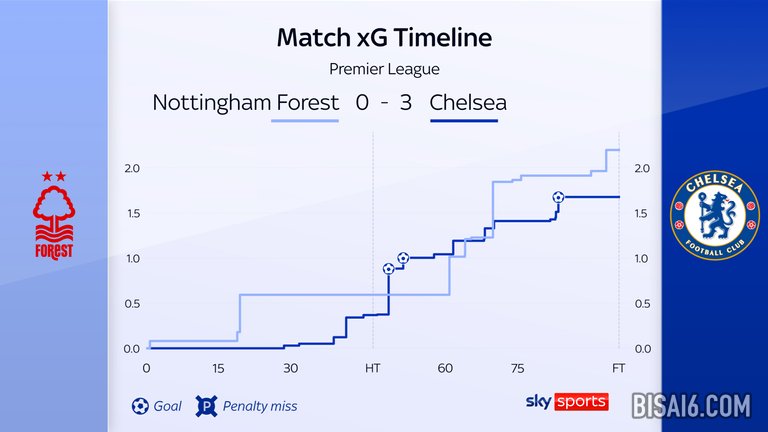Click Nottingham Forest's light blue legend line
The image size is (768, 432).
click(x=304, y=122)
